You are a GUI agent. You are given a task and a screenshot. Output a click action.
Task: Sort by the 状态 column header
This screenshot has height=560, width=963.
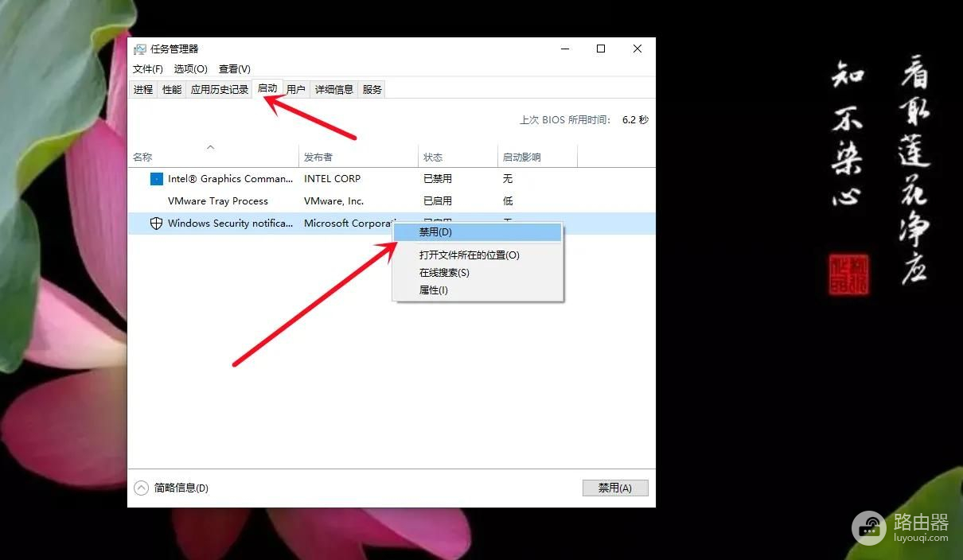pyautogui.click(x=458, y=157)
